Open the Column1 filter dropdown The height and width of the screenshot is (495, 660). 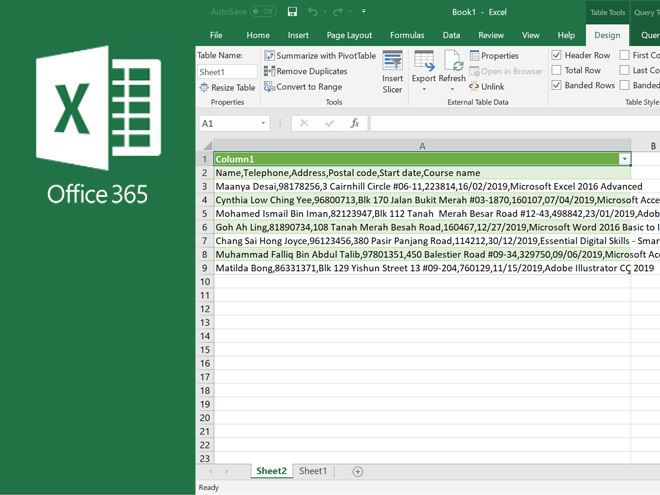624,159
